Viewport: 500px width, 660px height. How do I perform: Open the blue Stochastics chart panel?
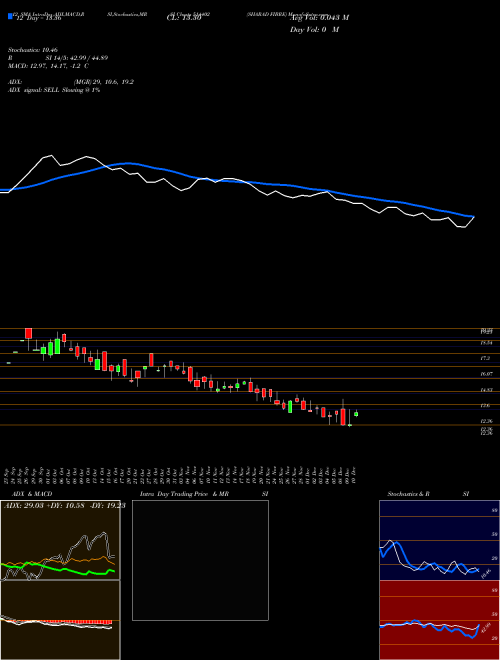pyautogui.click(x=439, y=540)
